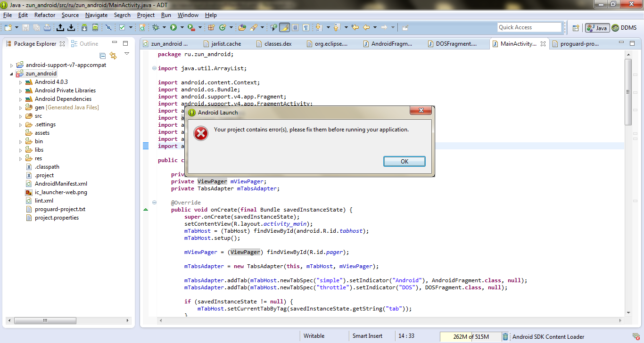Select proguard-project.txt in Package Explorer
This screenshot has width=644, height=343.
[60, 209]
